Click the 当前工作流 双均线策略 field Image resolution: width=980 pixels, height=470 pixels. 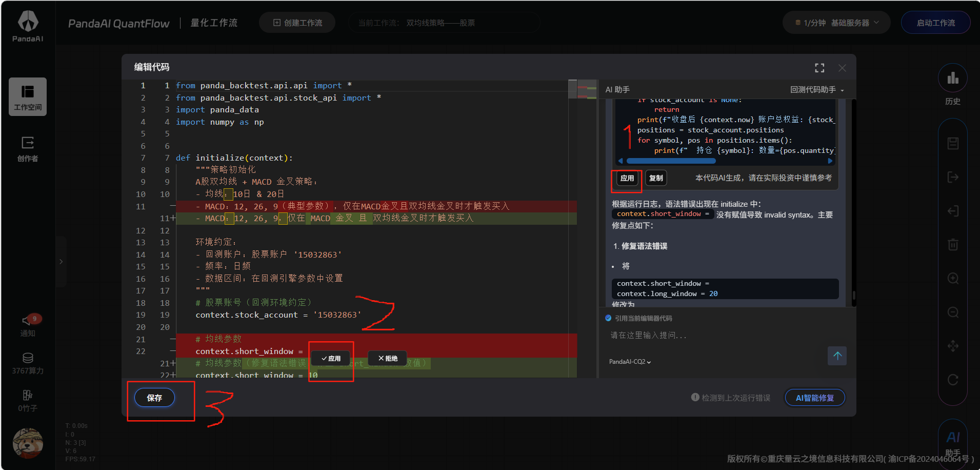click(444, 23)
